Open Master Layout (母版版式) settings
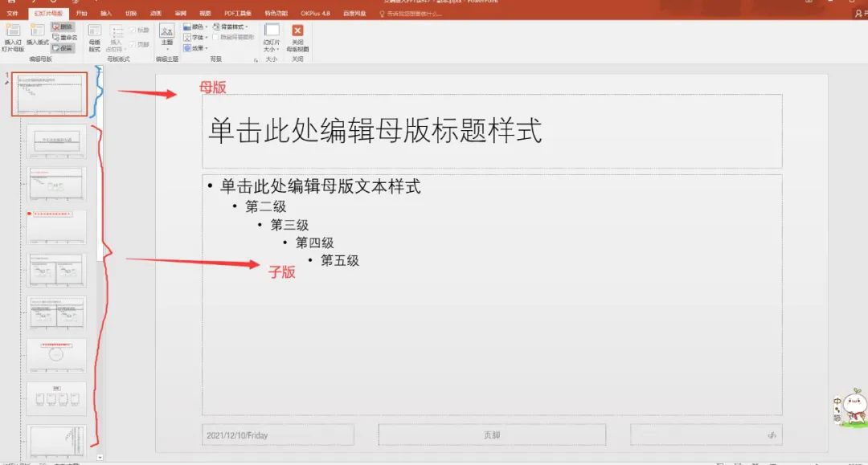Screen dimensions: 868x465 point(95,38)
